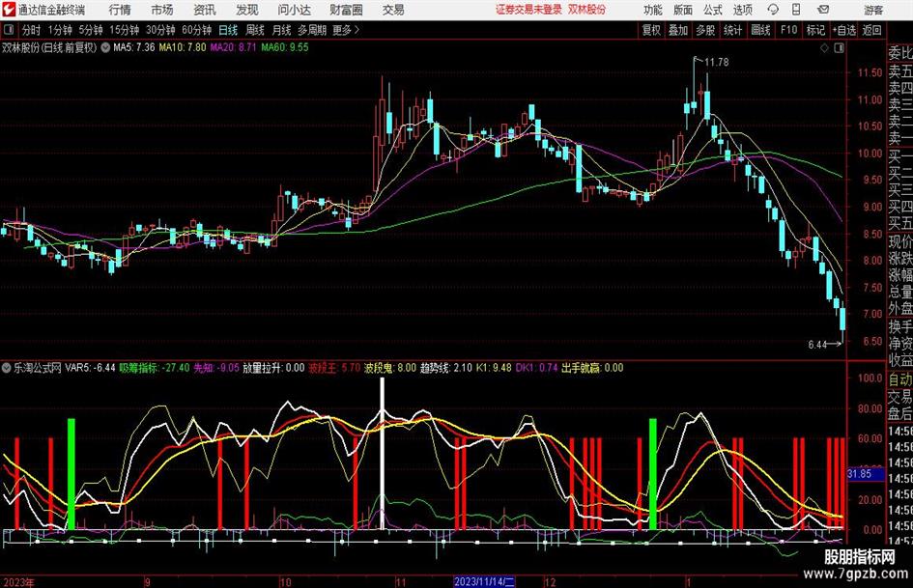Click the MA60: 9.55 indicator value
The width and height of the screenshot is (913, 588).
285,47
